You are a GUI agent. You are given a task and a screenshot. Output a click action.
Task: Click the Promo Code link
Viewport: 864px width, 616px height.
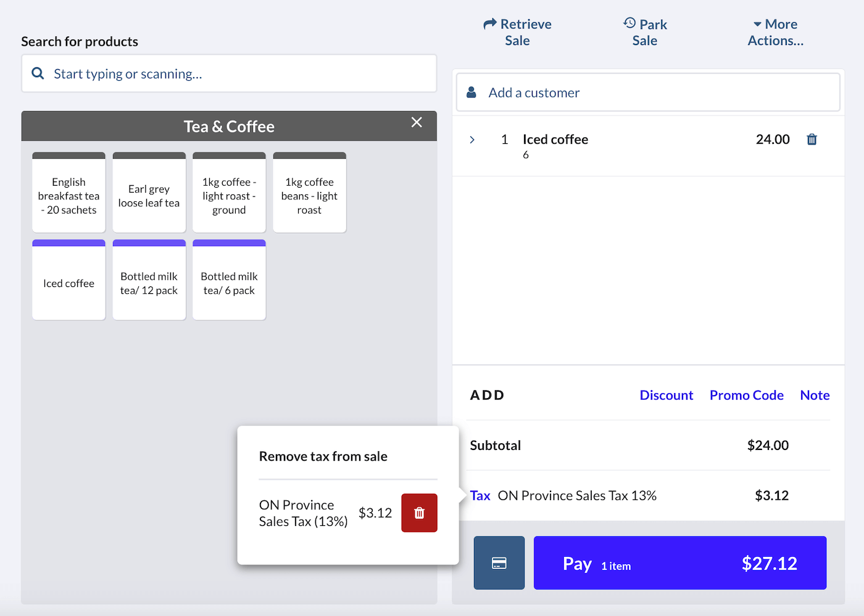coord(746,395)
